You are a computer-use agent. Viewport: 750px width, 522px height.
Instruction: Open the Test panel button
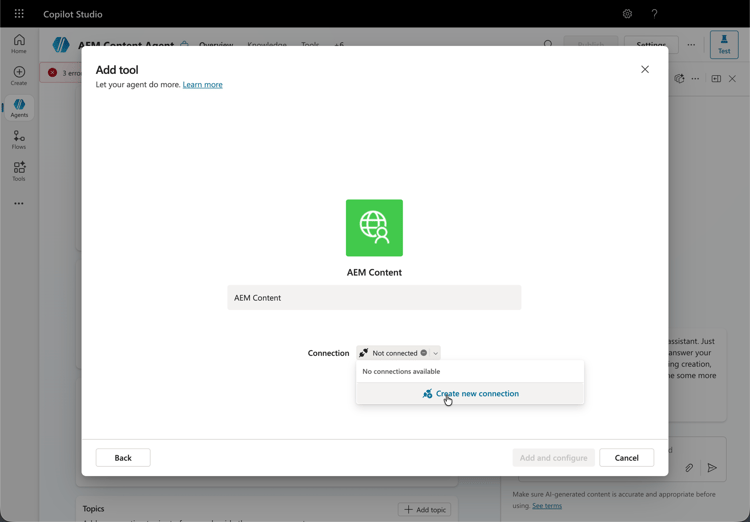[724, 44]
